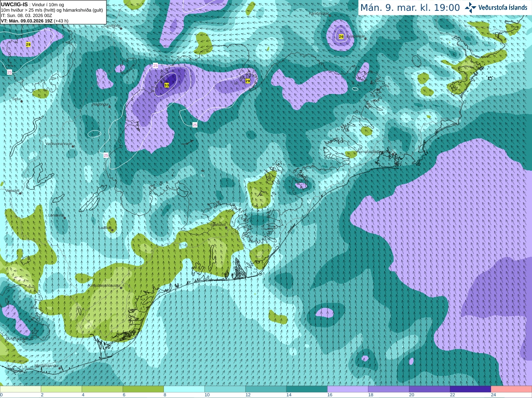Pick the 18–20 m/s medium purple swatch
The image size is (532, 398).
[x=389, y=389]
